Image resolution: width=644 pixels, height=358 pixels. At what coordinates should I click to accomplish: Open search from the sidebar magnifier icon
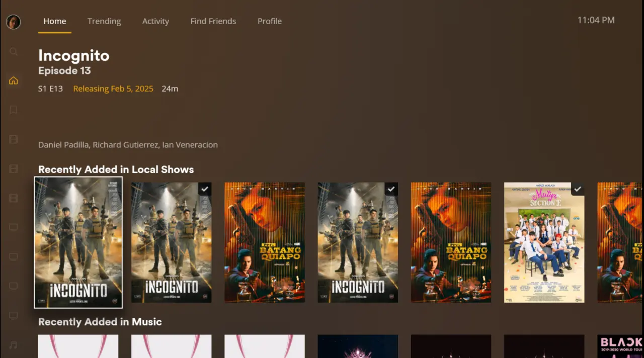pos(14,51)
